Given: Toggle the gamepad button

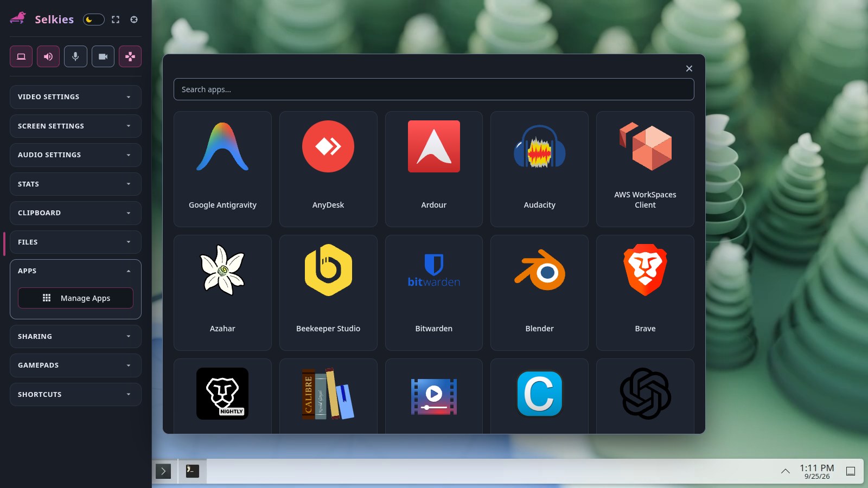Looking at the screenshot, I should (130, 56).
